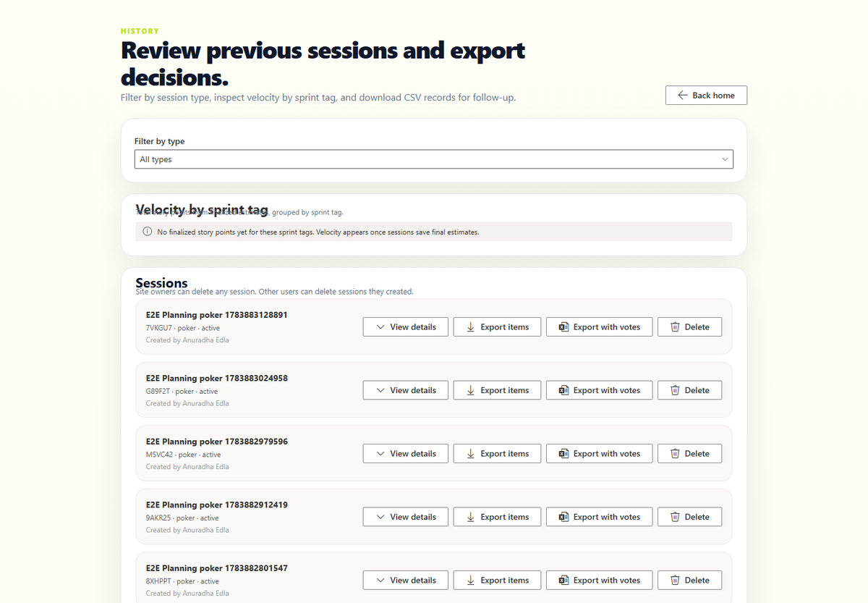Click the text MSVC42 · poker · active
The width and height of the screenshot is (868, 603).
[183, 455]
